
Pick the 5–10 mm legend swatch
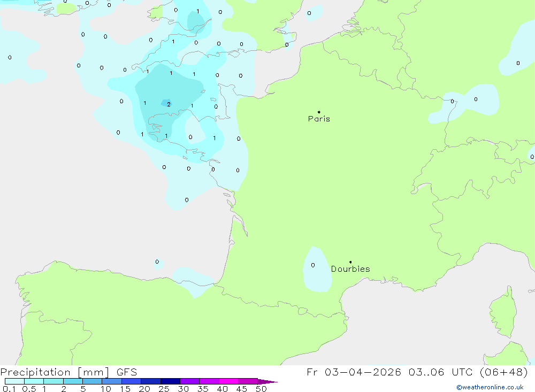pyautogui.click(x=93, y=381)
